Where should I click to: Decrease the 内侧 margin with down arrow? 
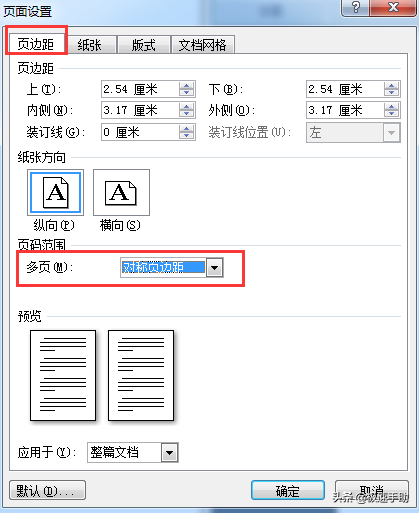coord(186,114)
